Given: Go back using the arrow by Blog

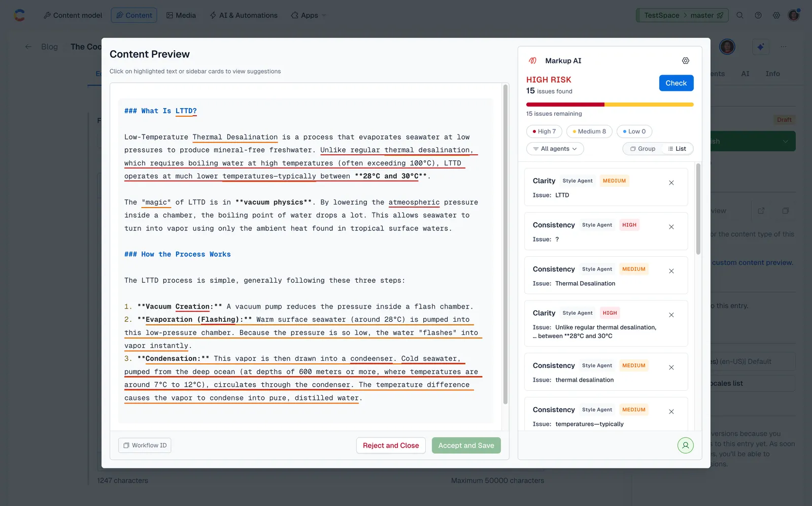Looking at the screenshot, I should point(28,47).
